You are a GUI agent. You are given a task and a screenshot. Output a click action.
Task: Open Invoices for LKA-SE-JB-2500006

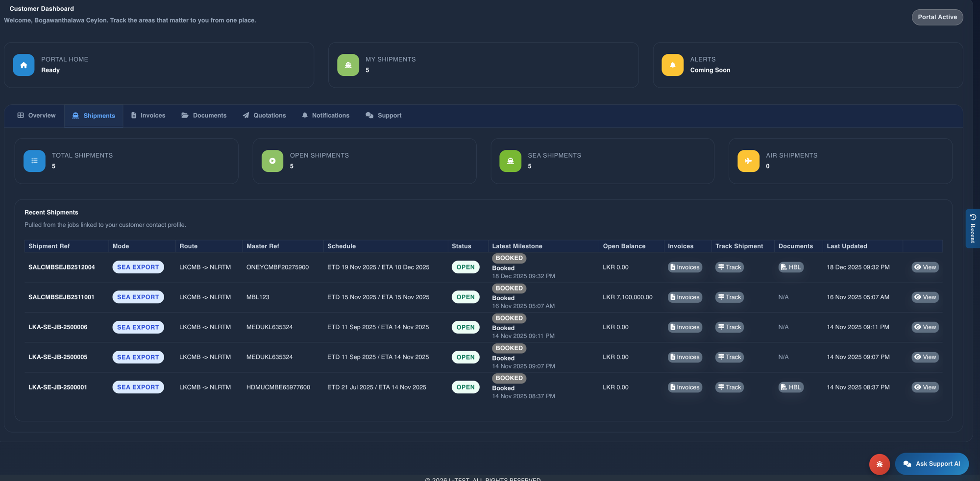tap(685, 327)
